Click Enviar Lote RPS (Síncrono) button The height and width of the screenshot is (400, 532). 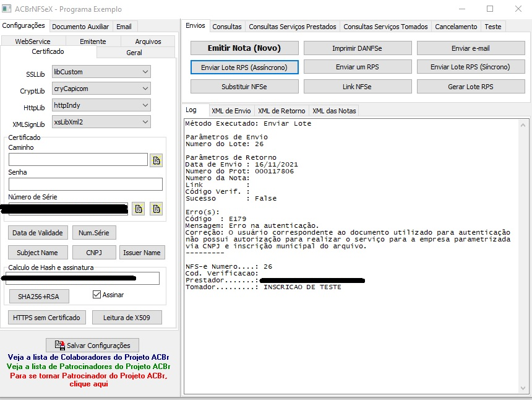pyautogui.click(x=471, y=67)
